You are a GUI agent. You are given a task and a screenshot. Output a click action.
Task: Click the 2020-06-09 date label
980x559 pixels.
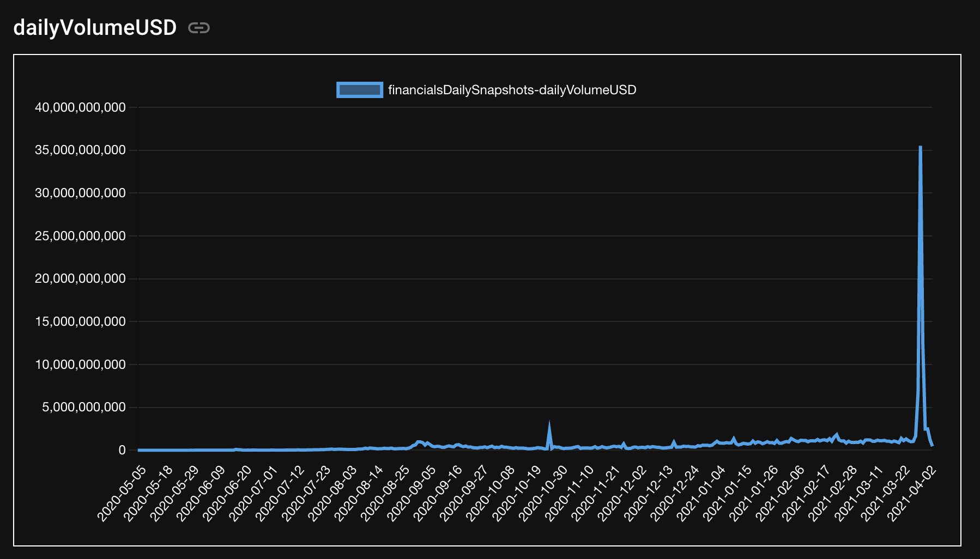pos(201,493)
